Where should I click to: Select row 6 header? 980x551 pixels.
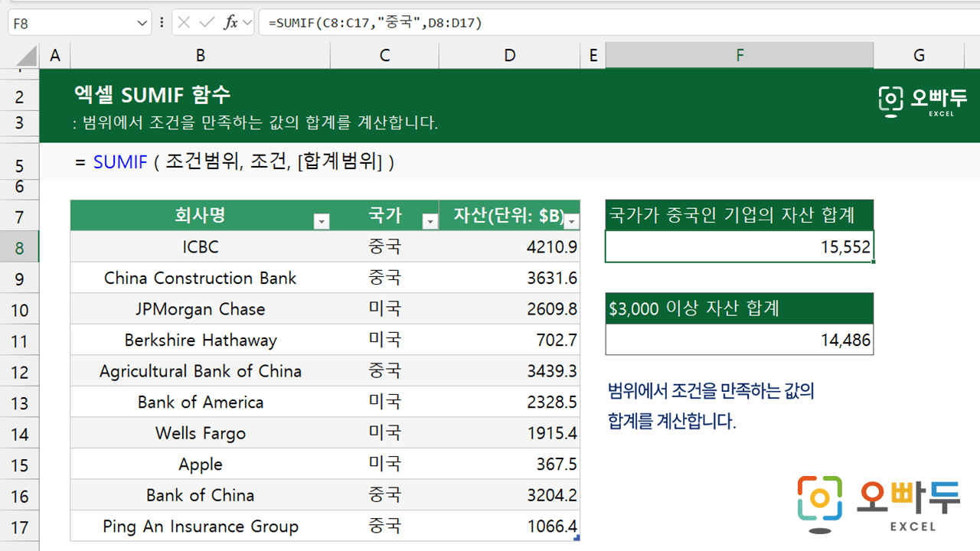pos(19,187)
